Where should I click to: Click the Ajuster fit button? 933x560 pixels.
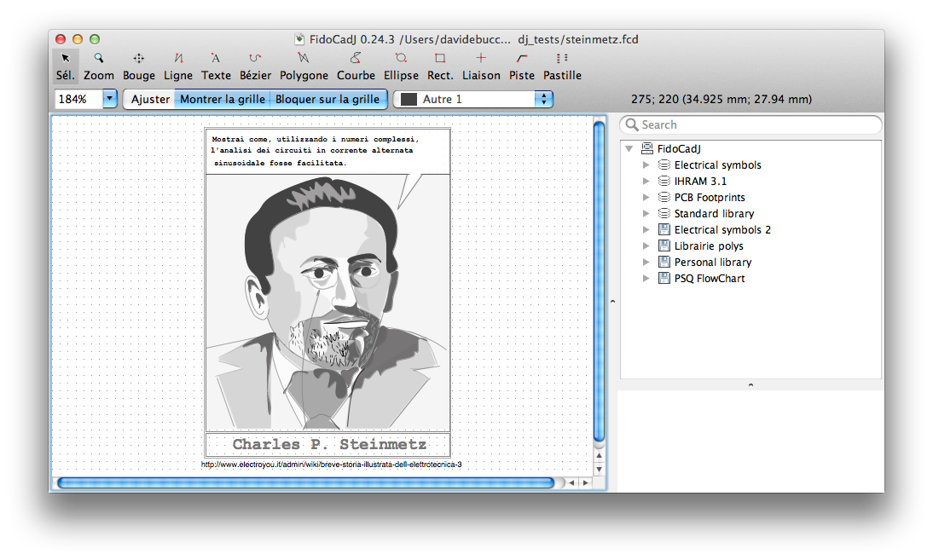coord(150,99)
